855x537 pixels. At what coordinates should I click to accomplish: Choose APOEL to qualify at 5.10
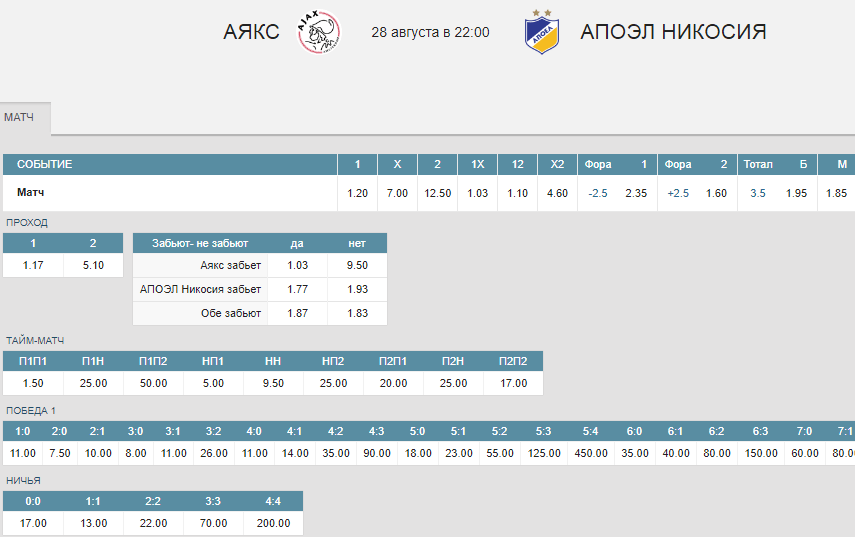(x=93, y=266)
